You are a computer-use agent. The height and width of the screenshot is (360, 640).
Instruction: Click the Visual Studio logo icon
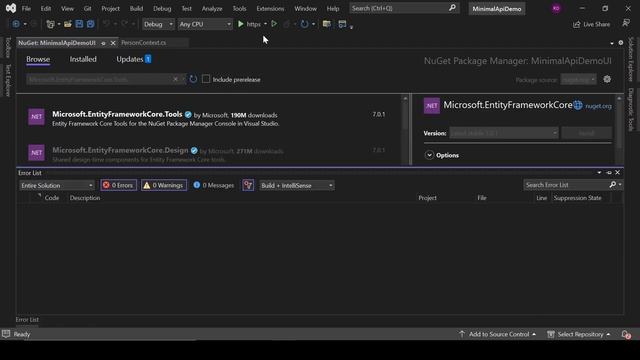click(x=11, y=8)
